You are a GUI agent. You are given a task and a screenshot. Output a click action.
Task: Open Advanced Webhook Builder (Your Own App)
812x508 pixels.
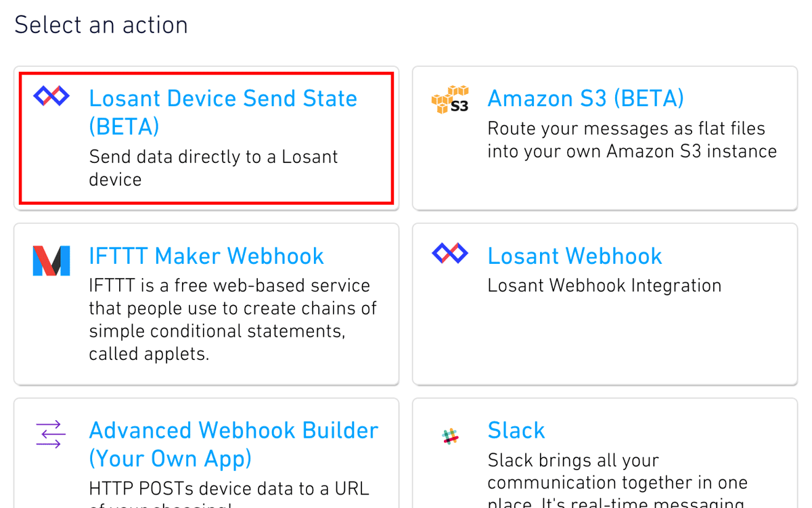(x=233, y=444)
